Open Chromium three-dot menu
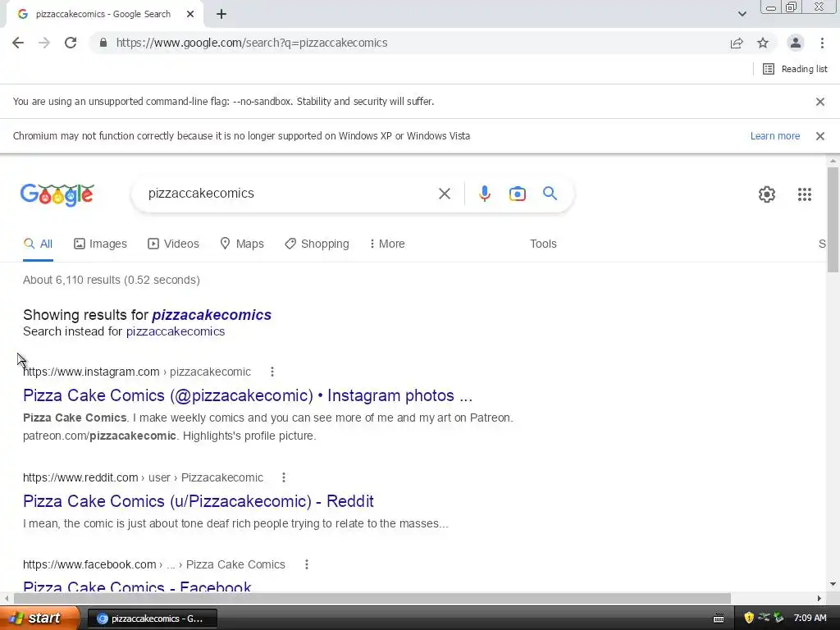 point(822,43)
